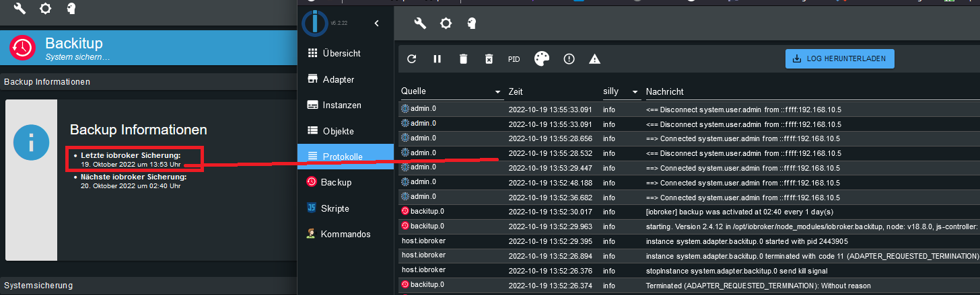Toggle PID column display
980x295 pixels.
pos(514,59)
